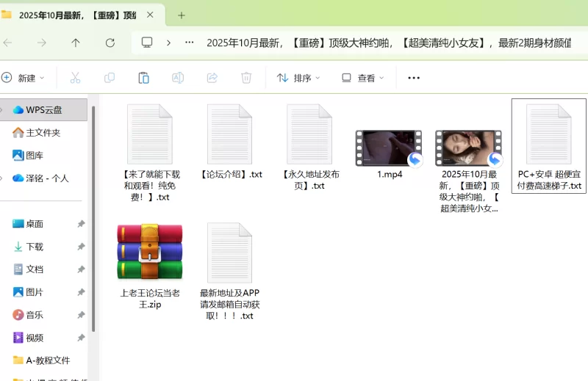The image size is (588, 381).
Task: Click the navigation pane vertical scrollbar
Action: tap(93, 220)
